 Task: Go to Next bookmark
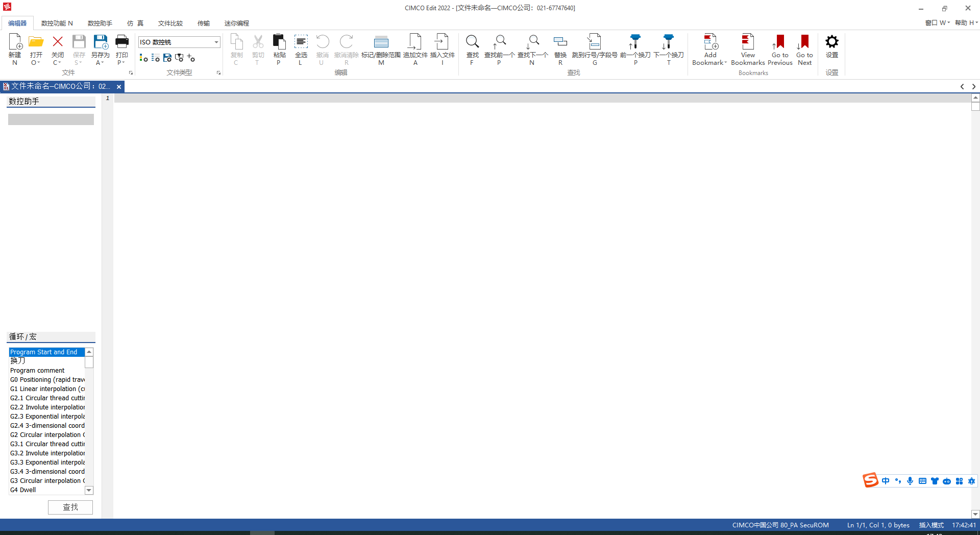click(804, 49)
